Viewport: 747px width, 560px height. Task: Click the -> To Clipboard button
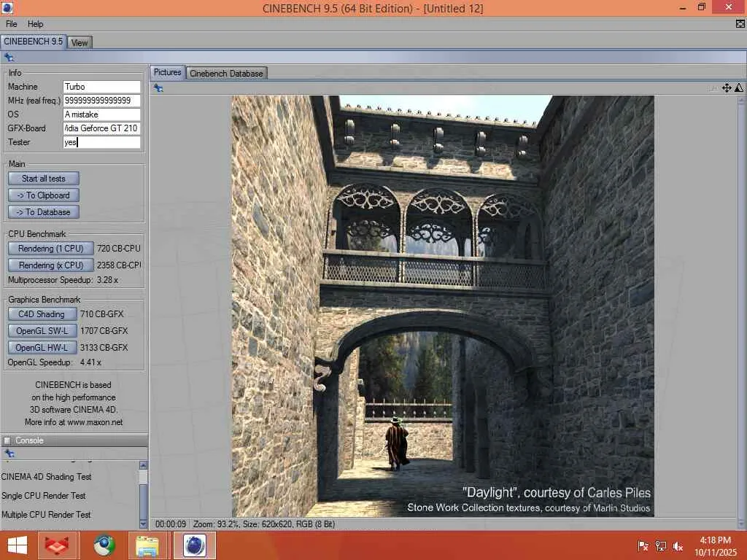43,195
